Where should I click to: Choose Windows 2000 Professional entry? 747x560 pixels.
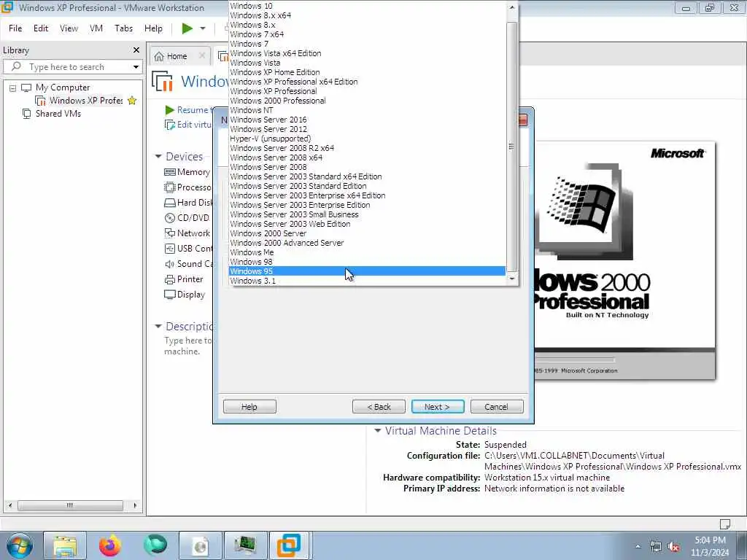point(367,101)
